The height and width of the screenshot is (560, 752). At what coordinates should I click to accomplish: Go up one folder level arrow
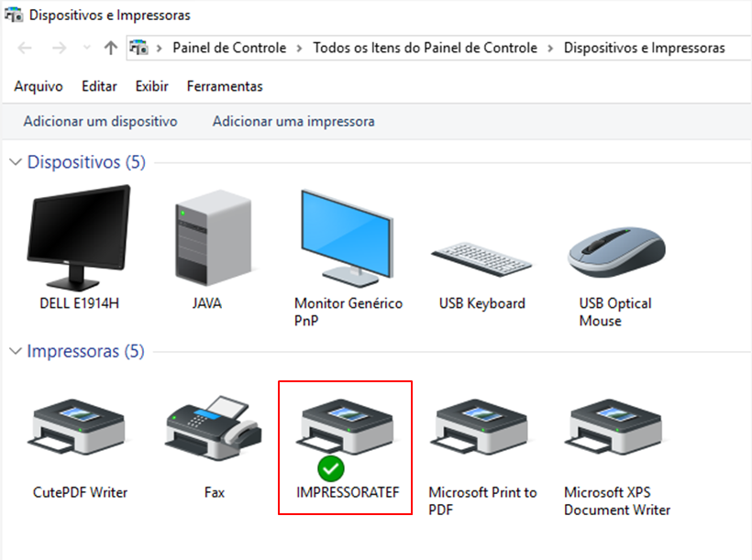(111, 48)
